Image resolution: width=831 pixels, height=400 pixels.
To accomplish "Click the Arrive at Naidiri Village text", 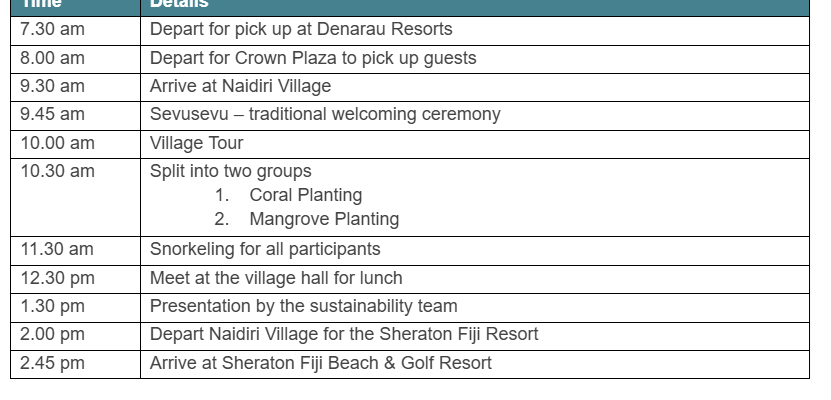I will point(240,86).
